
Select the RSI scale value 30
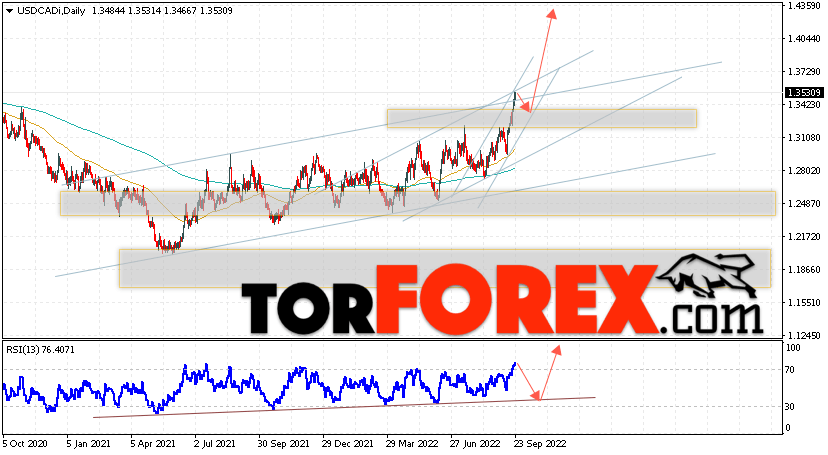tap(789, 406)
